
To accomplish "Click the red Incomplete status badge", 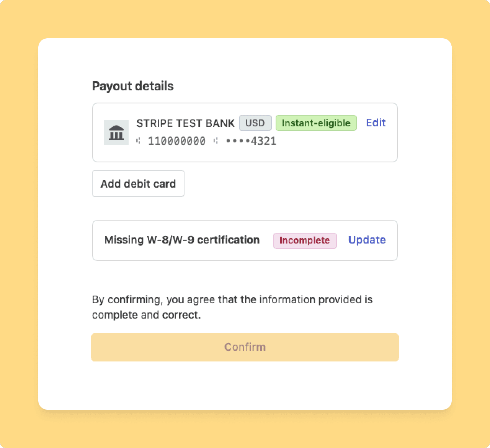I will [x=305, y=240].
